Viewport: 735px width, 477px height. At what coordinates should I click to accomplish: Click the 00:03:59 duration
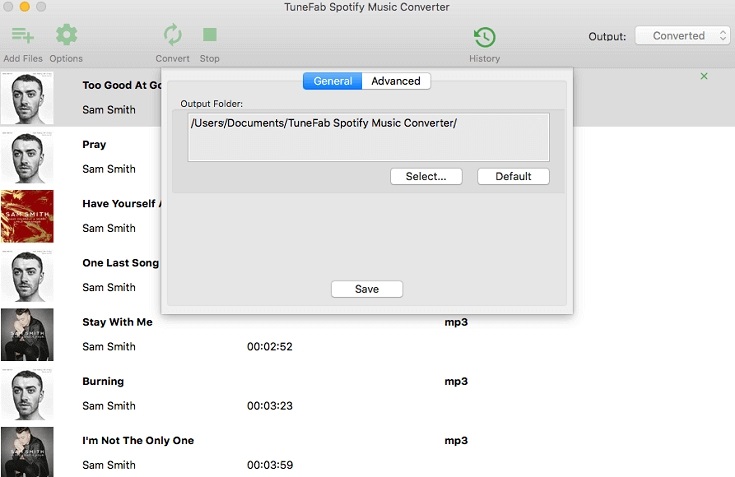(270, 465)
